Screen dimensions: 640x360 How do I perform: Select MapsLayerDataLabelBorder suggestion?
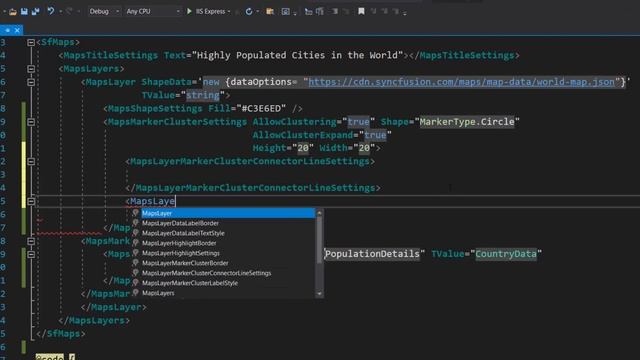(224, 223)
